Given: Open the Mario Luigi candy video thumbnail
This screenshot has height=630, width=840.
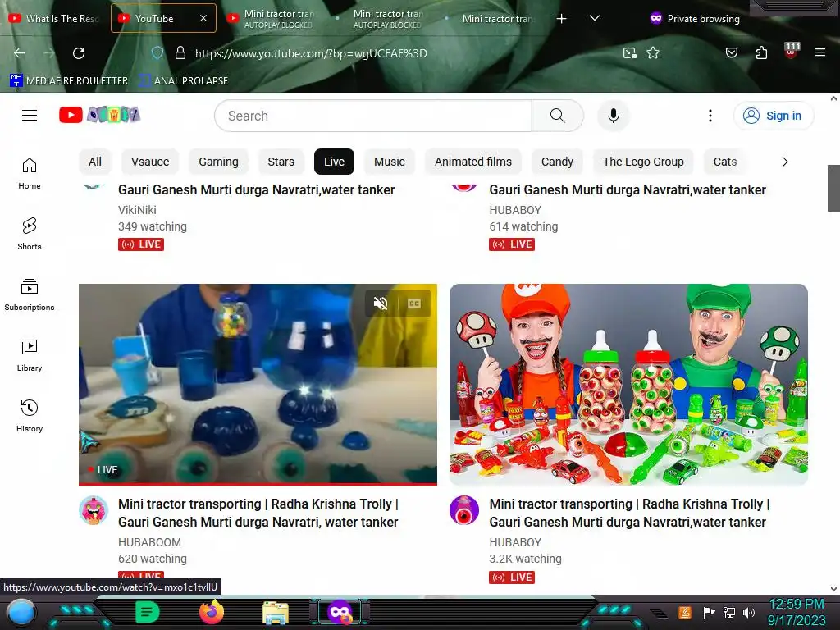Looking at the screenshot, I should tap(628, 385).
